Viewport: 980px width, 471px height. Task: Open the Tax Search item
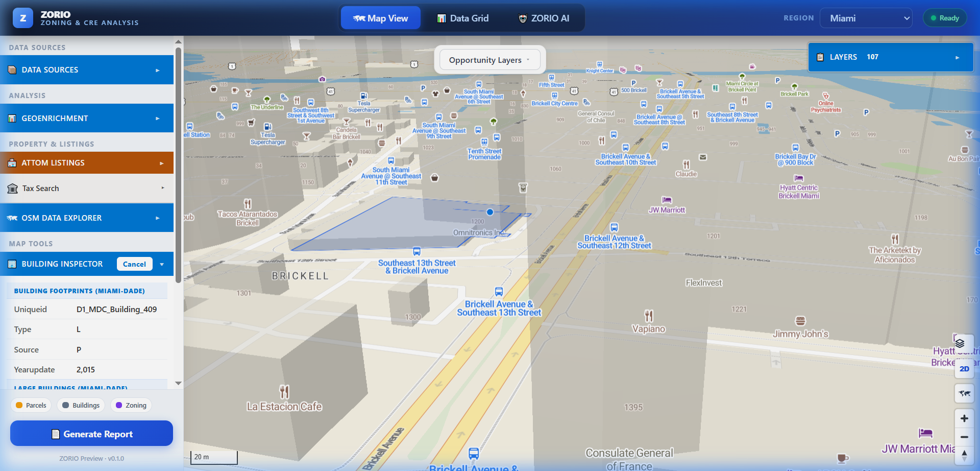pyautogui.click(x=87, y=189)
